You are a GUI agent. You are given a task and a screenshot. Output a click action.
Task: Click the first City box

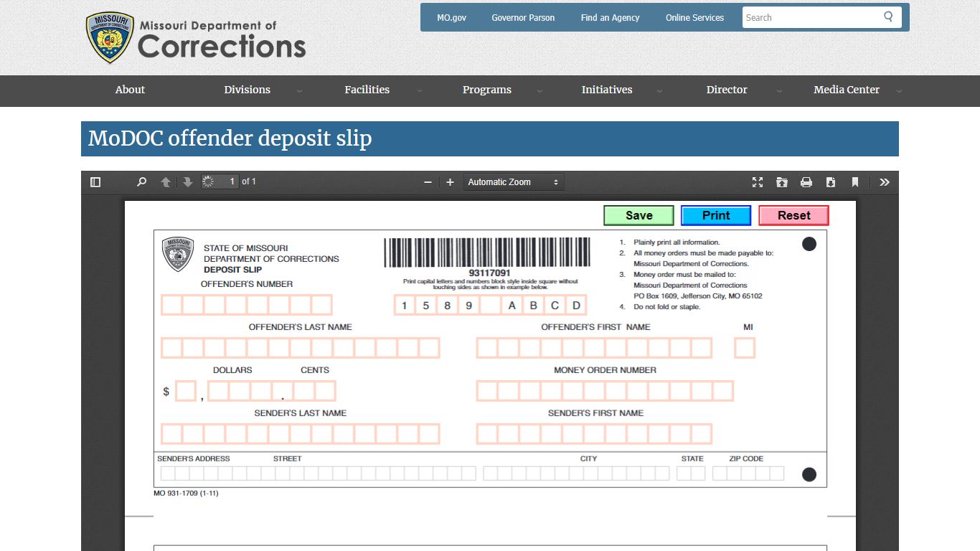tap(490, 474)
